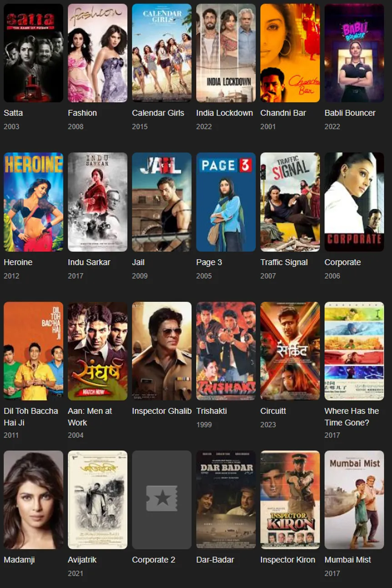Viewport: 392px width, 588px height.
Task: Open the Corporate movie poster
Action: point(354,202)
